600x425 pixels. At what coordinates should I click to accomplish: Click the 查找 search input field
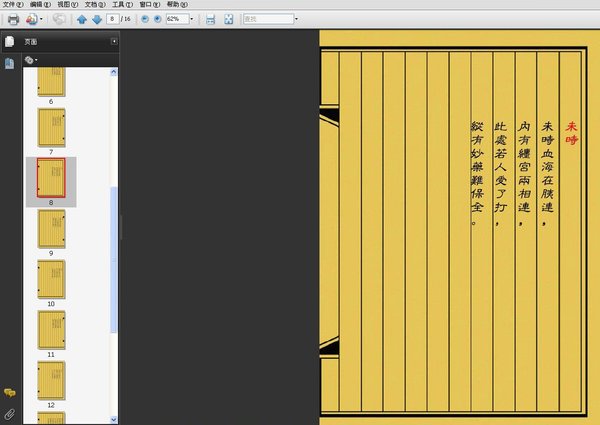pyautogui.click(x=269, y=19)
